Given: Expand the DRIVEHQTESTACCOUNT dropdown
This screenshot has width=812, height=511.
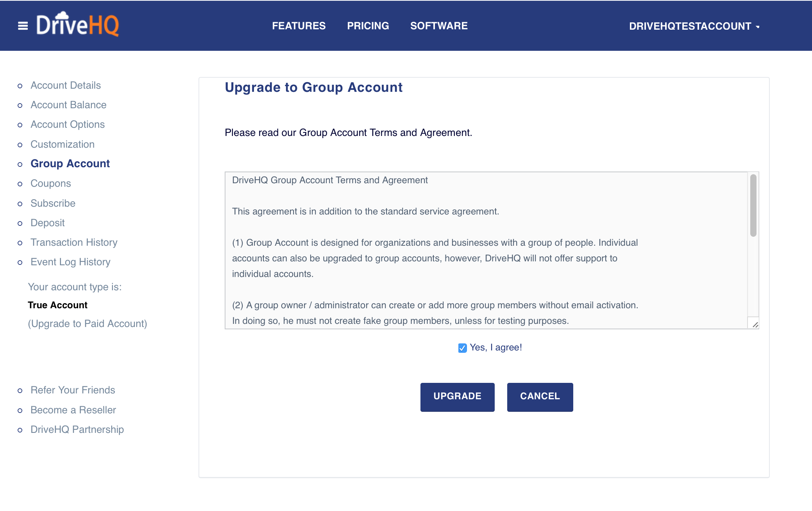Looking at the screenshot, I should [694, 26].
